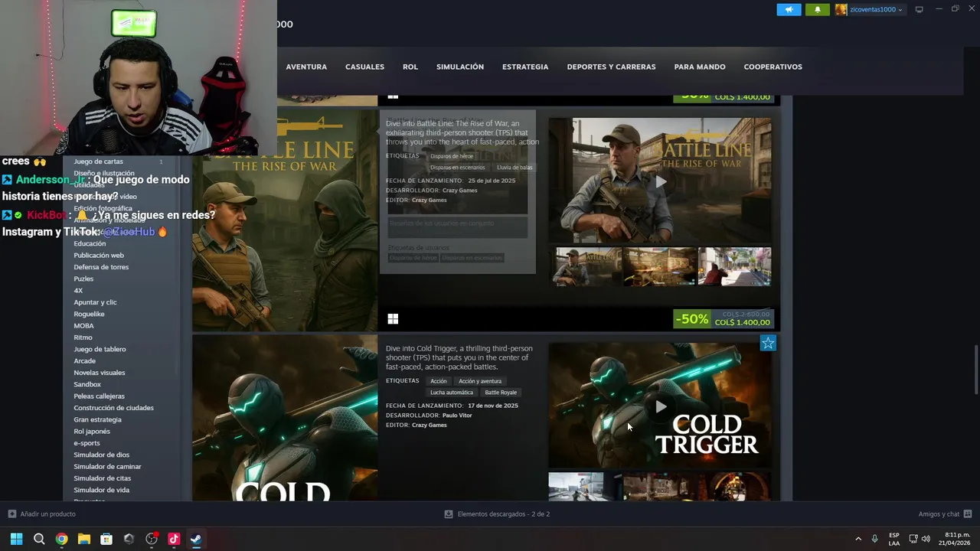The width and height of the screenshot is (980, 551).
Task: Open File Explorer from taskbar
Action: pos(83,539)
